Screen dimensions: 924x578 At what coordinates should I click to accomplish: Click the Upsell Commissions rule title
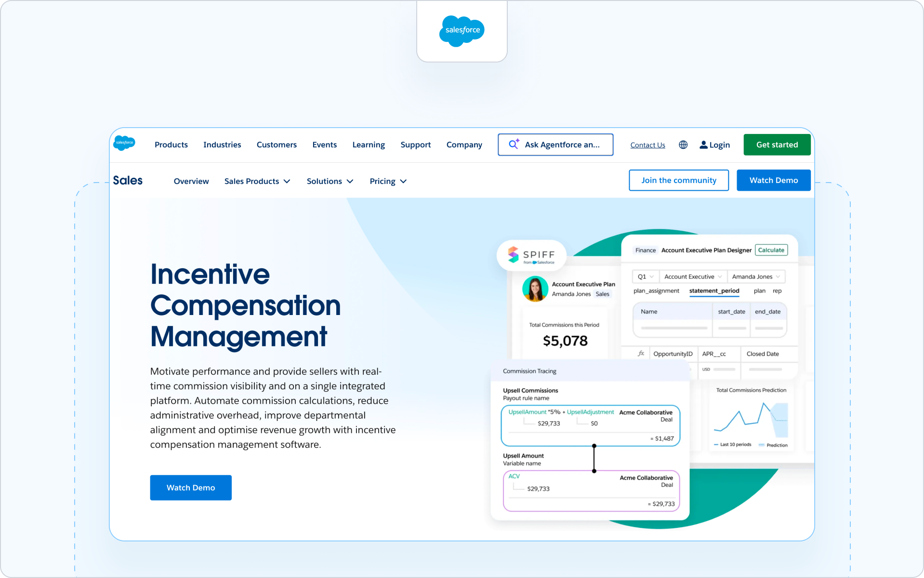[x=530, y=390]
